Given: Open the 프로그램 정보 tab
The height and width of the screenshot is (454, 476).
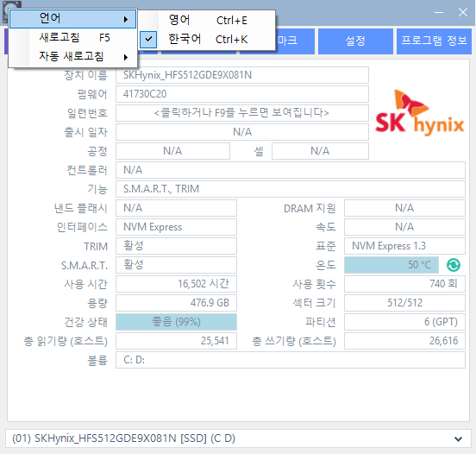Looking at the screenshot, I should (x=434, y=41).
